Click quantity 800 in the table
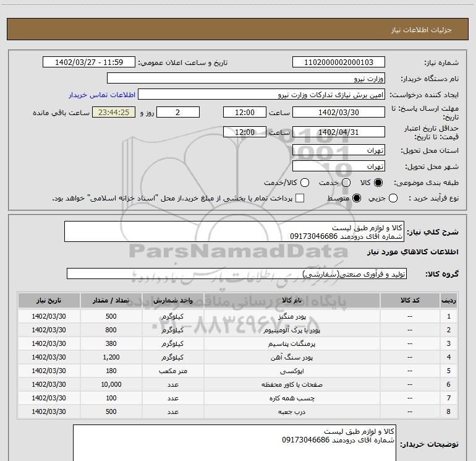 click(x=111, y=330)
